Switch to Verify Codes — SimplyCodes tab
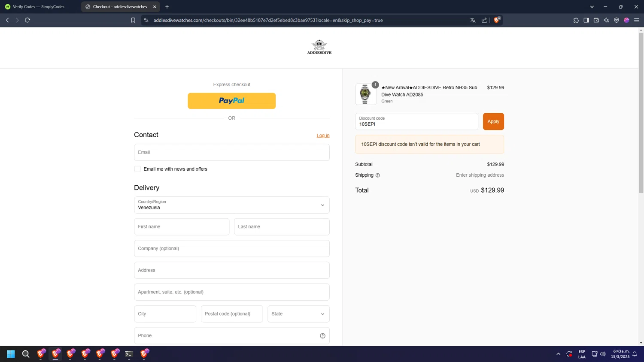 (39, 7)
